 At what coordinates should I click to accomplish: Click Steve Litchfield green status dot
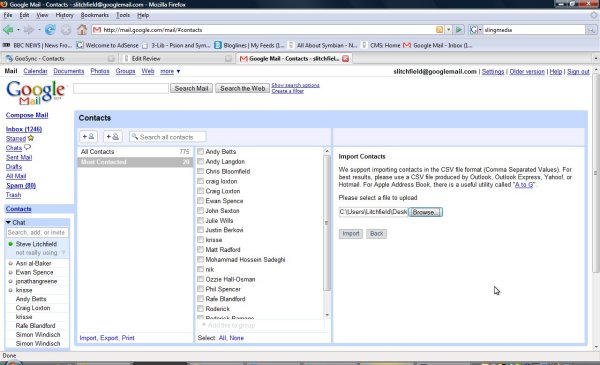pos(11,244)
